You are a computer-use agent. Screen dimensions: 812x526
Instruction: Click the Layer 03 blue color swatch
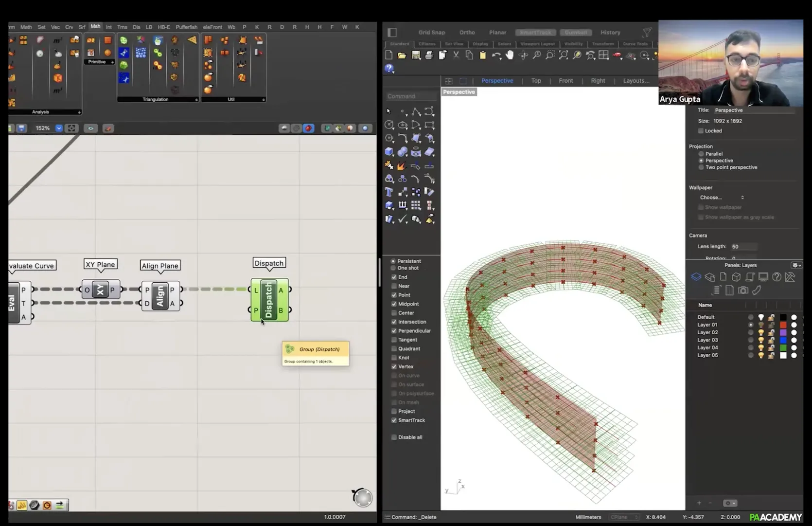(783, 340)
